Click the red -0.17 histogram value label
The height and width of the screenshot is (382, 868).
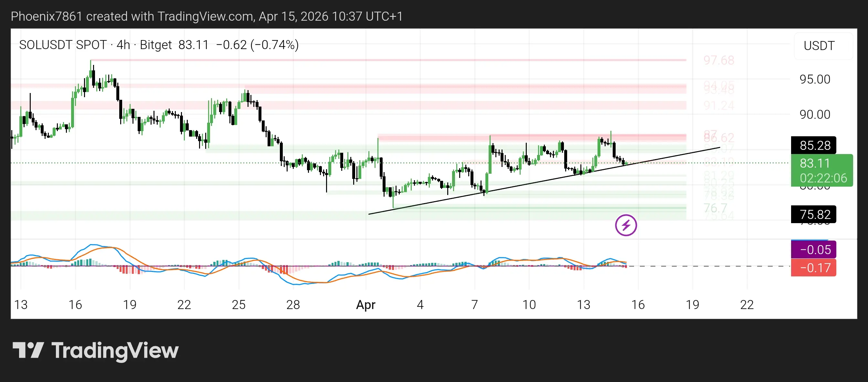pos(813,268)
